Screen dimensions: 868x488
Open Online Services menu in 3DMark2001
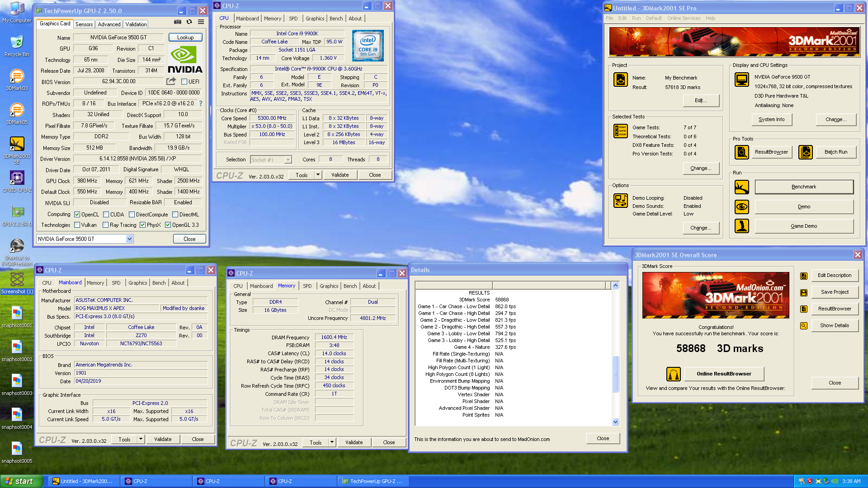coord(684,18)
